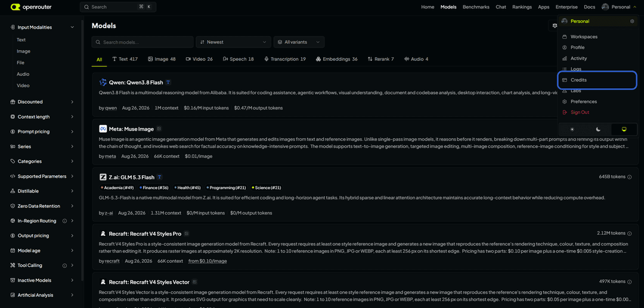644x308 pixels.
Task: Click the Z.ai logo on GLM 5.3 Flash card
Action: (x=103, y=177)
